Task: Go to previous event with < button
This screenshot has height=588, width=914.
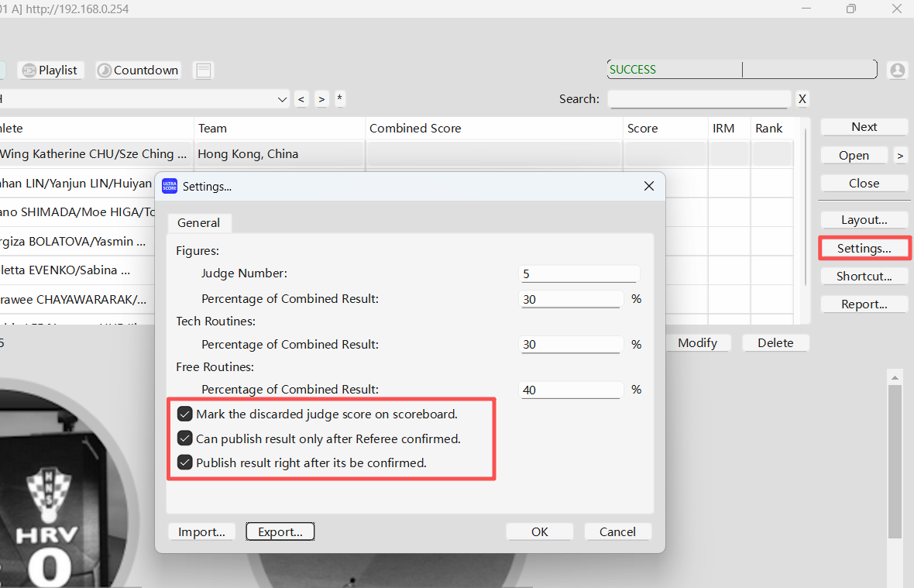Action: click(301, 99)
